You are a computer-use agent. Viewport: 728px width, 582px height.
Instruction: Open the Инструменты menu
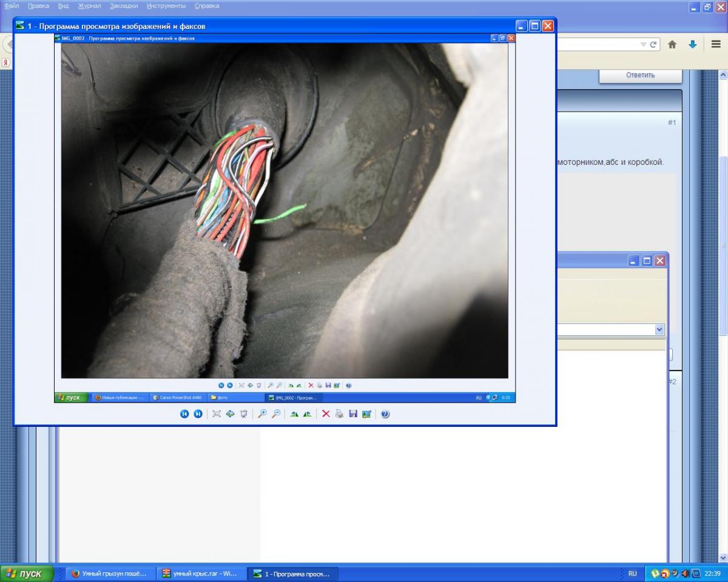click(x=166, y=5)
